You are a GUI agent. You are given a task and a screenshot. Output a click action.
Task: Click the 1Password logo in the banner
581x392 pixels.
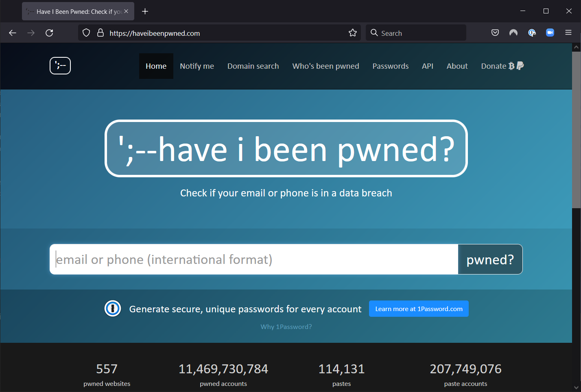pos(113,309)
